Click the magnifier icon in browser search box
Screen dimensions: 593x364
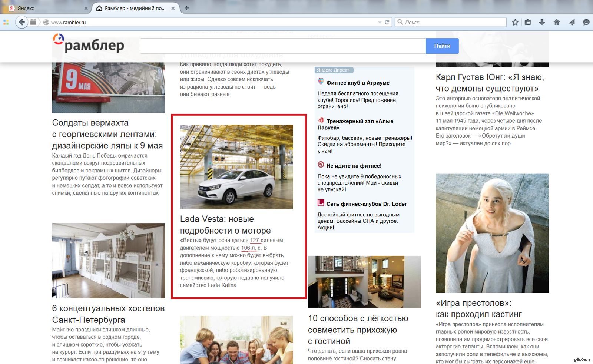(x=400, y=22)
